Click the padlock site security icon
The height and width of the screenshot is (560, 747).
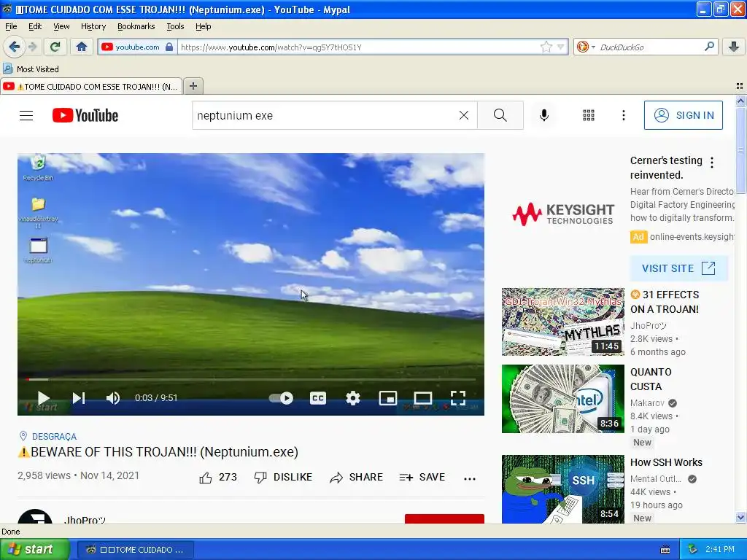click(169, 47)
